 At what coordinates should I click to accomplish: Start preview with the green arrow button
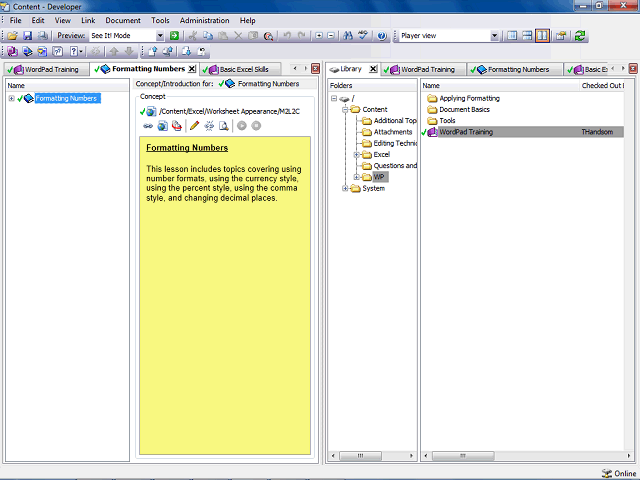174,36
